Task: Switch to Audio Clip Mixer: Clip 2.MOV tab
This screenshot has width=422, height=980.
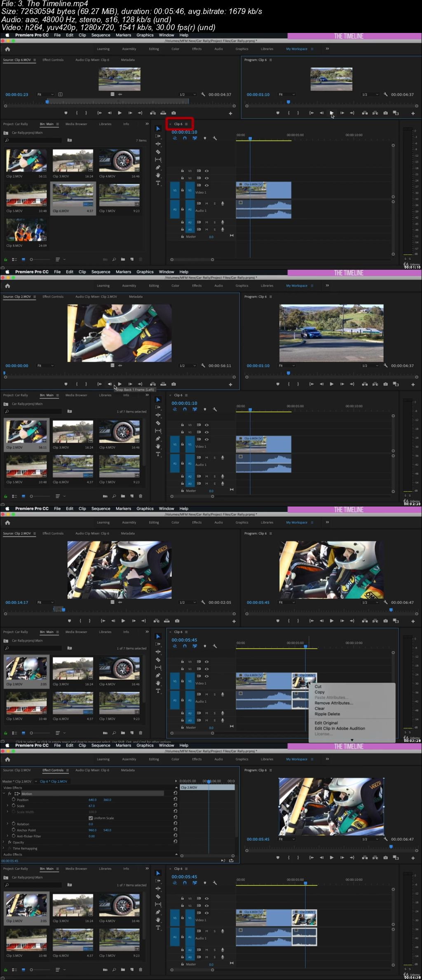Action: [x=96, y=296]
